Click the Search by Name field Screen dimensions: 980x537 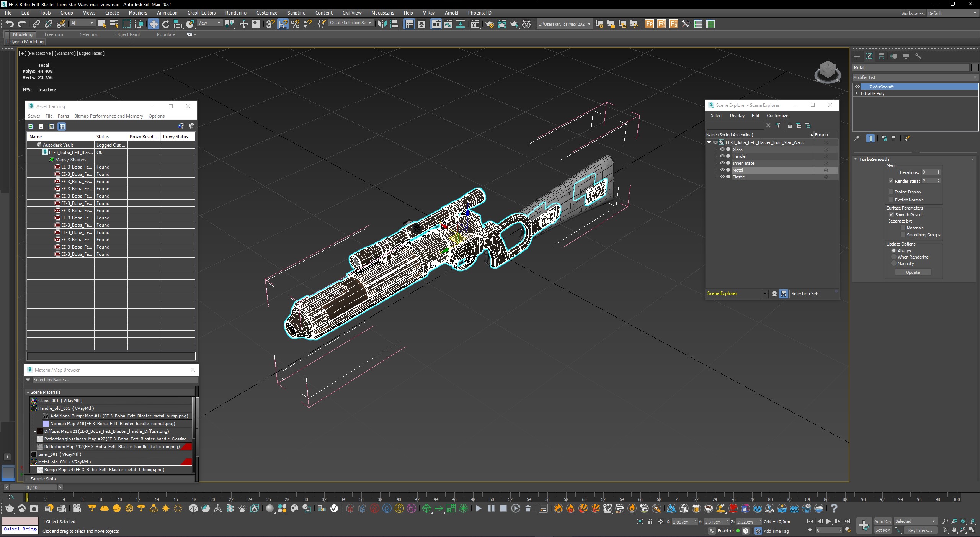114,380
